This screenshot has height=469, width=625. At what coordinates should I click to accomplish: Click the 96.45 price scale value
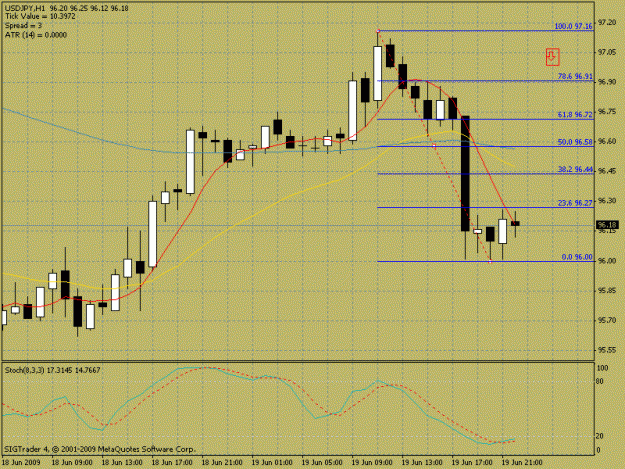[x=607, y=171]
